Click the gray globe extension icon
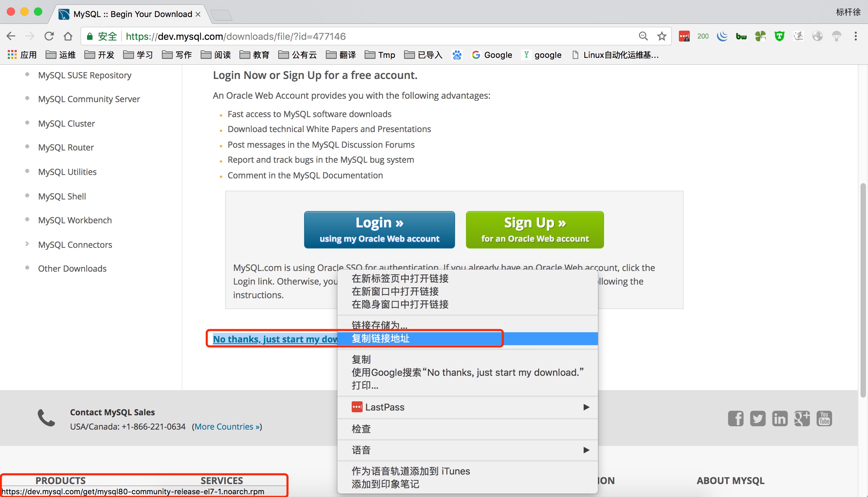Screen dimensions: 868x497 click(x=817, y=36)
